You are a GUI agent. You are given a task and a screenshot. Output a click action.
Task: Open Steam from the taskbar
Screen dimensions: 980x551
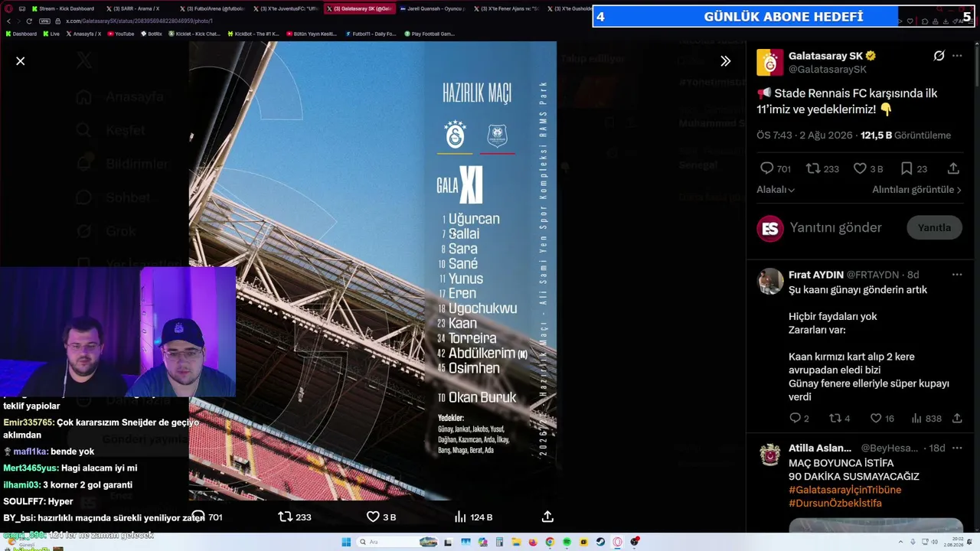600,542
